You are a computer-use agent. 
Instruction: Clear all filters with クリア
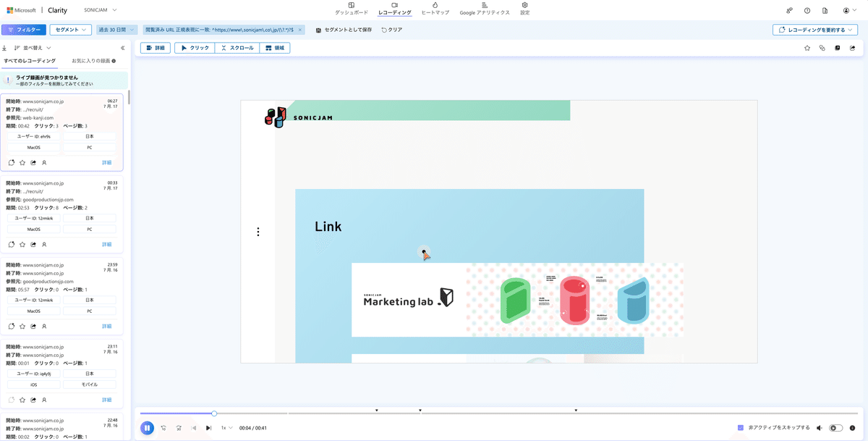tap(392, 30)
